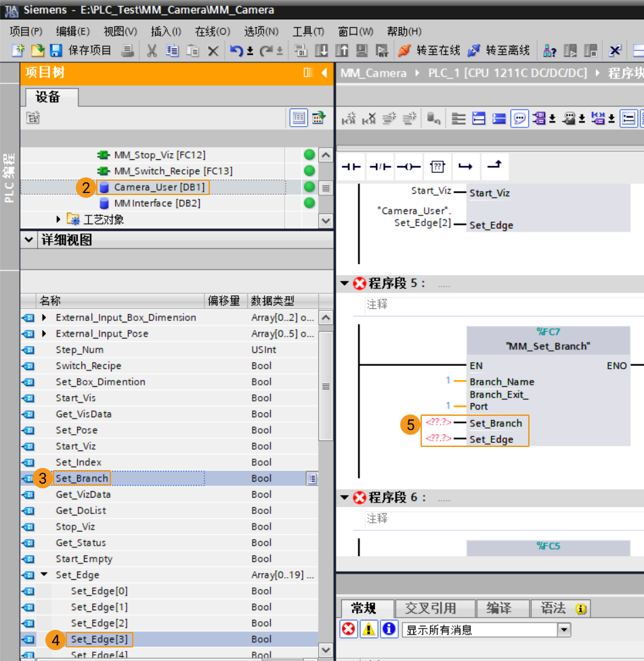The image size is (644, 661).
Task: Click 程序段 5 comment field
Action: pos(504,304)
